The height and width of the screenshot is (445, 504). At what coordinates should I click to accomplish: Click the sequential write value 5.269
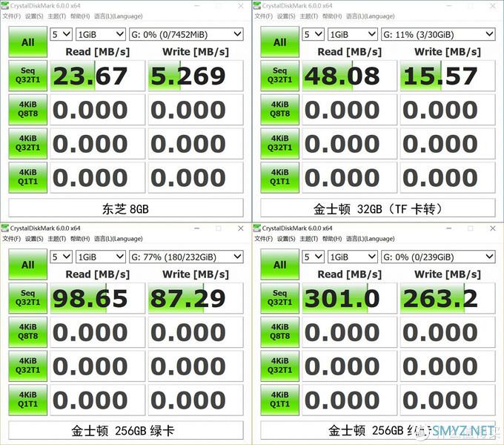[196, 76]
